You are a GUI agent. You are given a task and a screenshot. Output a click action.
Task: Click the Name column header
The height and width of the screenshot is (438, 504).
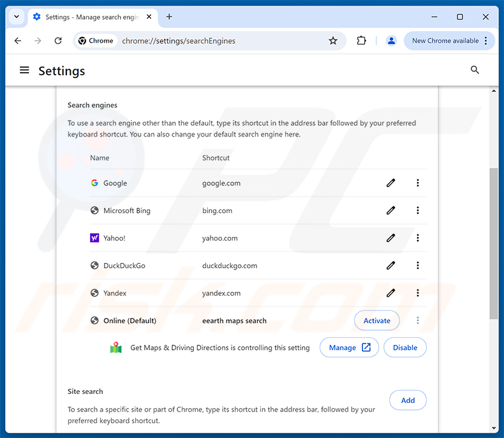click(x=100, y=158)
